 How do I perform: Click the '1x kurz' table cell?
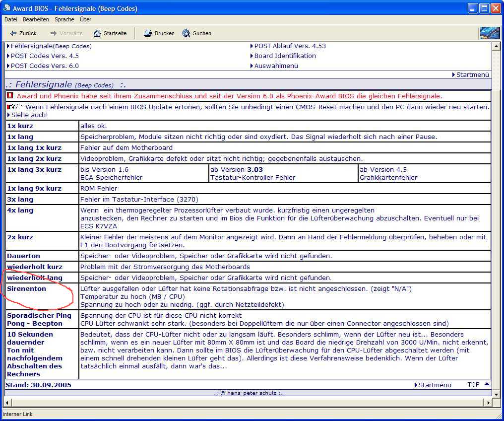coord(42,126)
